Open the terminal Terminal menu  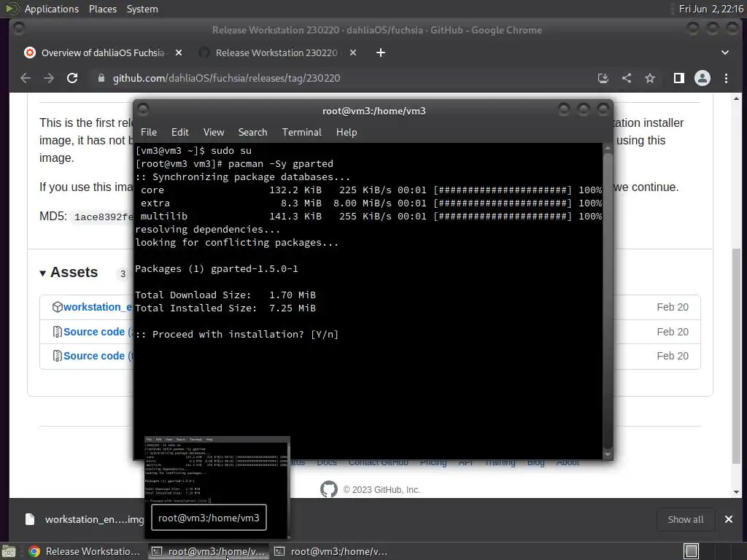pyautogui.click(x=301, y=133)
